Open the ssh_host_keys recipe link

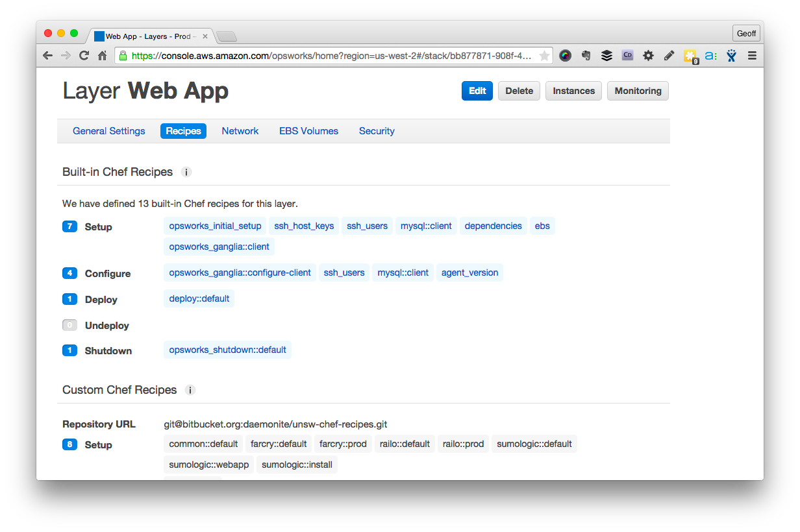coord(304,226)
